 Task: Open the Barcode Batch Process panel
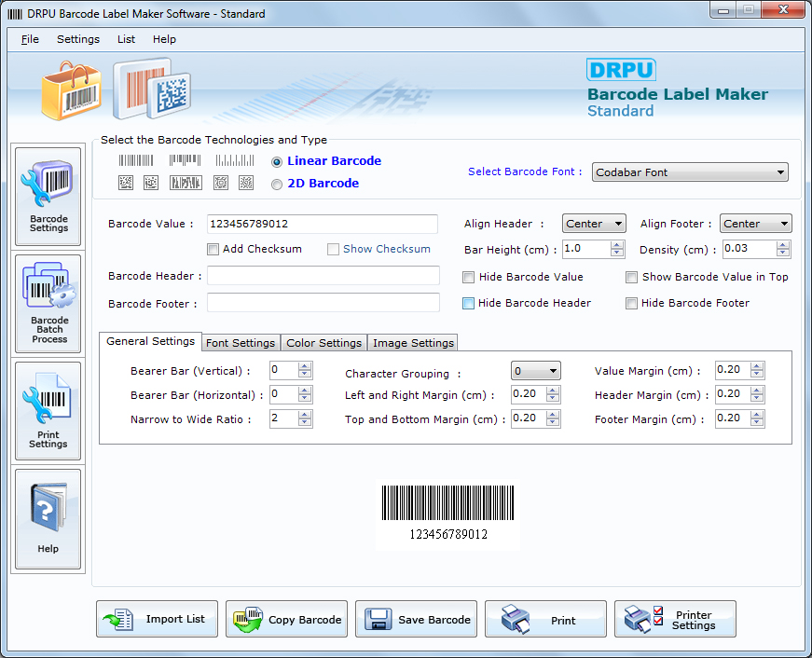[48, 303]
